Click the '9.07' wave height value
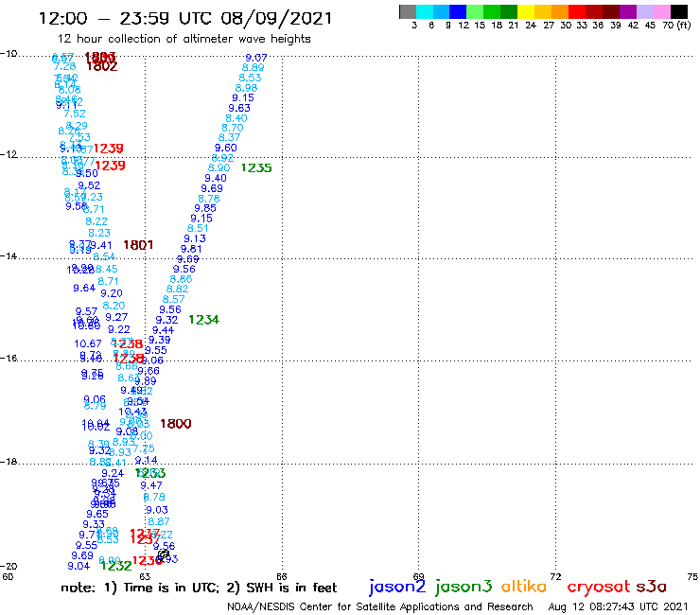 click(256, 58)
